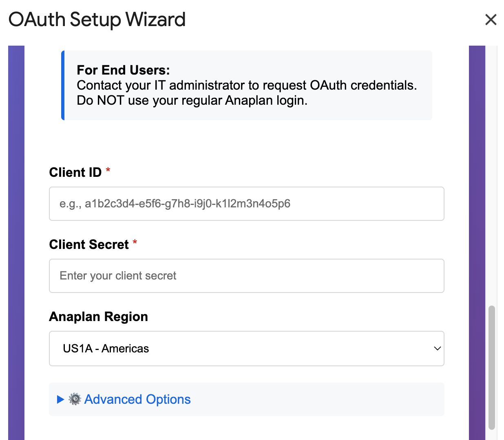Click the Client ID field label

click(75, 172)
